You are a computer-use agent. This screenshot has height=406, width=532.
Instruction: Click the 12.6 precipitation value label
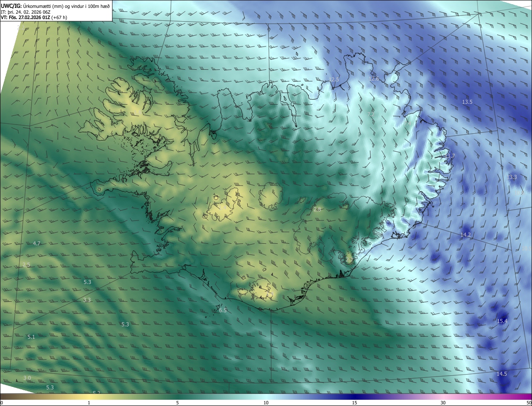[374, 79]
